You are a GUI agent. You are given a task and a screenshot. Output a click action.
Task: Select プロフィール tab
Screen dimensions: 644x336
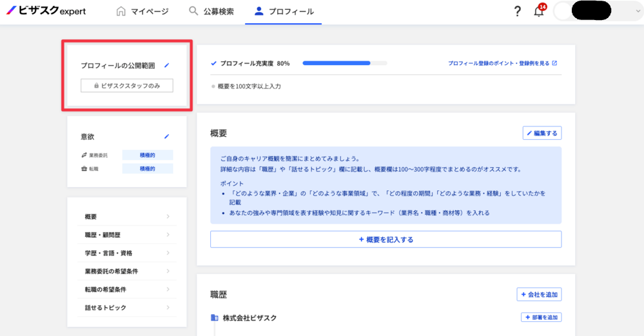(x=284, y=12)
